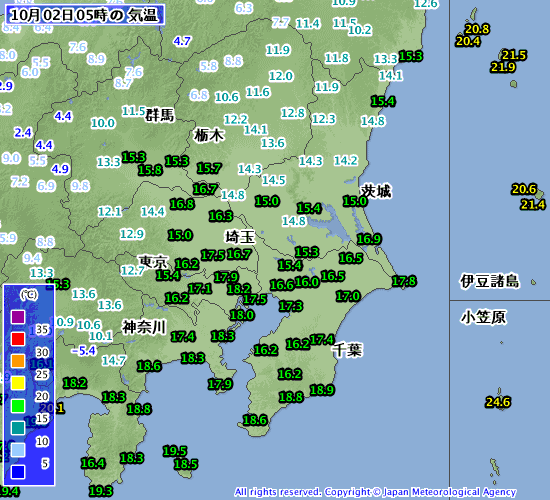Select the 埼玉 prefecture label
The height and width of the screenshot is (500, 550).
(x=240, y=237)
